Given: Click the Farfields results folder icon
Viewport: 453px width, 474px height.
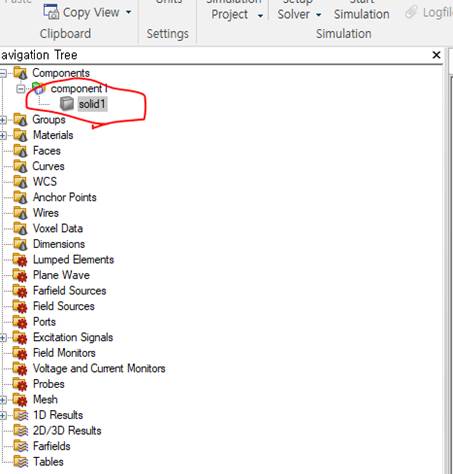Looking at the screenshot, I should click(x=21, y=446).
